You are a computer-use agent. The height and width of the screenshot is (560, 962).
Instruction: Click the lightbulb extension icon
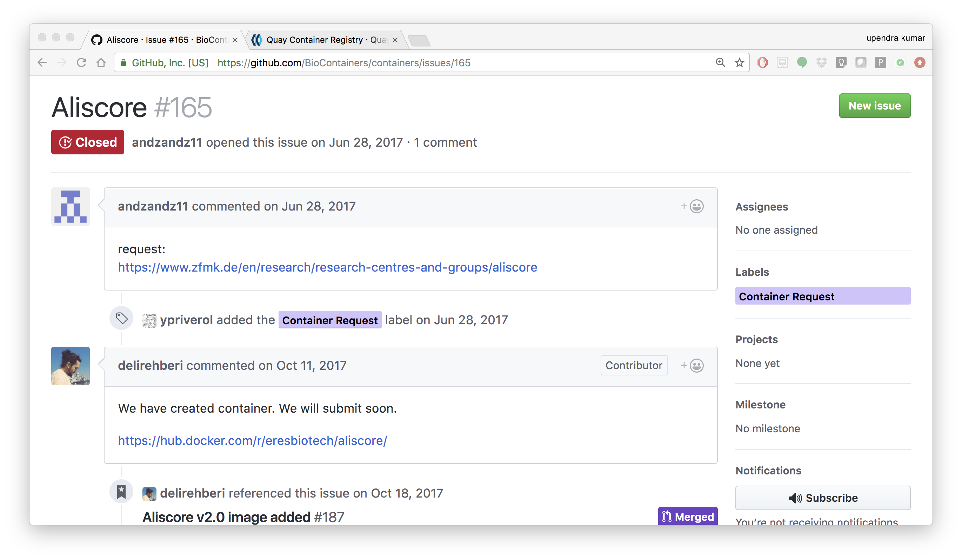(841, 62)
